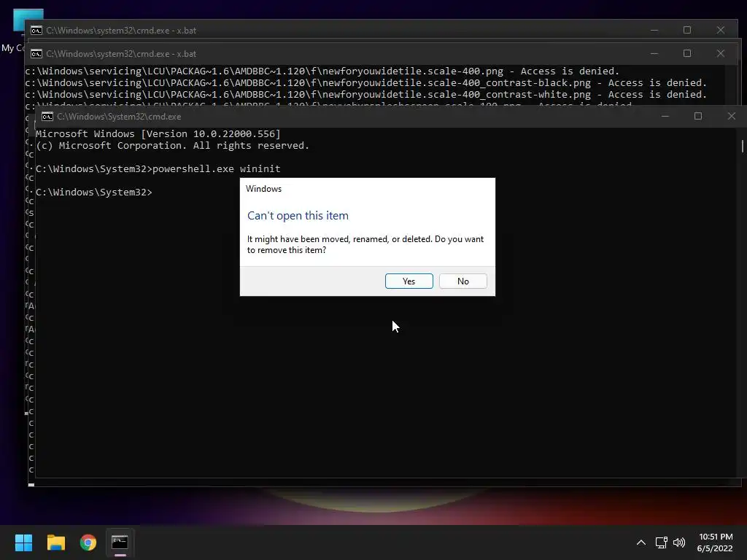
Task: Click the Command Prompt taskbar icon
Action: point(120,542)
